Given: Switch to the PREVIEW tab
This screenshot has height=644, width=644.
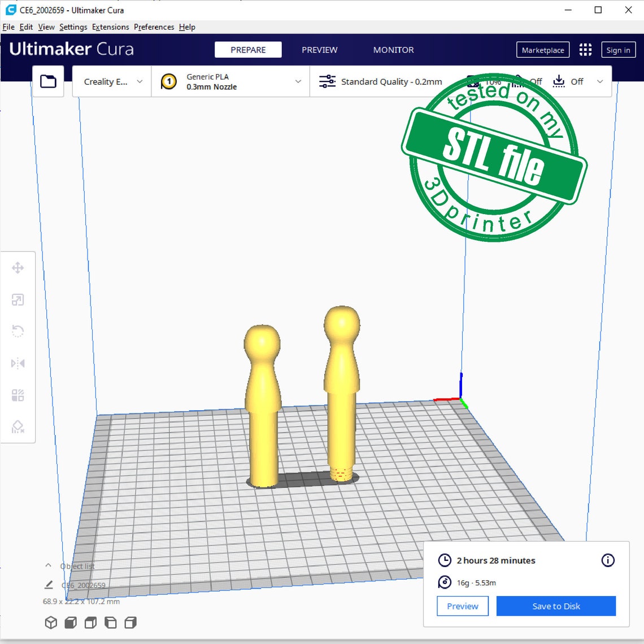Looking at the screenshot, I should click(x=319, y=50).
